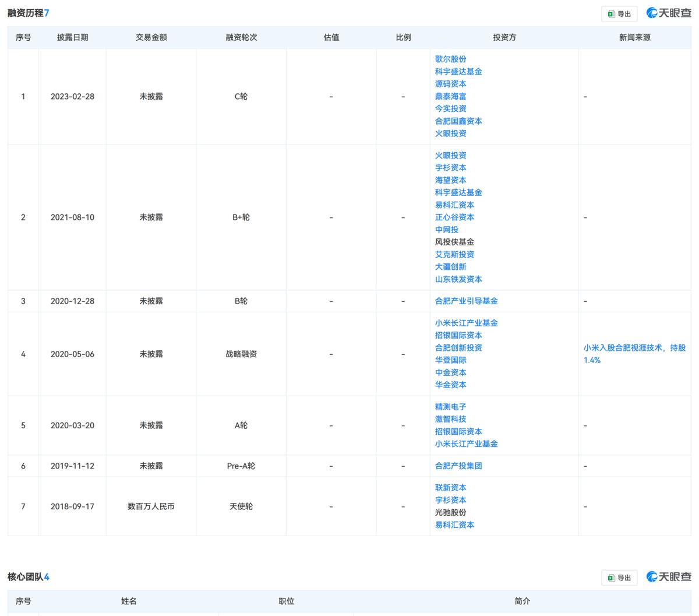699x616 pixels.
Task: Open investor 合肥国鑫资本
Action: coord(458,121)
